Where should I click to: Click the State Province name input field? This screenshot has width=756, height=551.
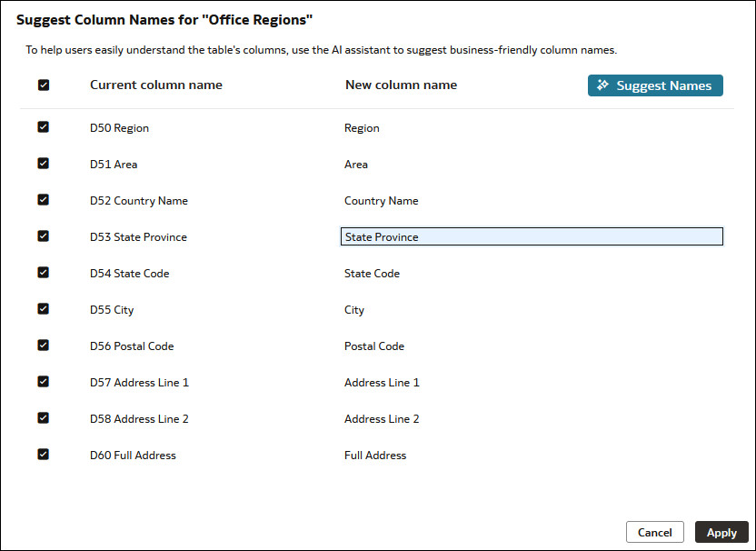[532, 236]
